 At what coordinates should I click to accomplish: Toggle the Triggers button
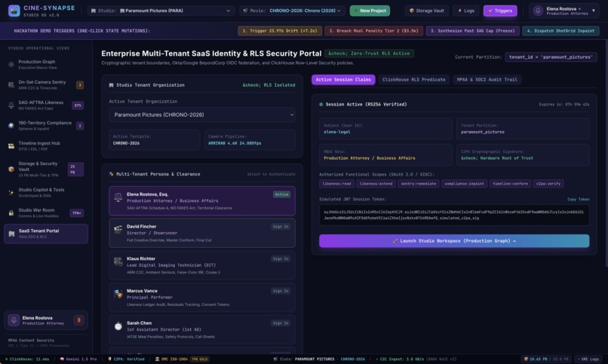coord(500,11)
